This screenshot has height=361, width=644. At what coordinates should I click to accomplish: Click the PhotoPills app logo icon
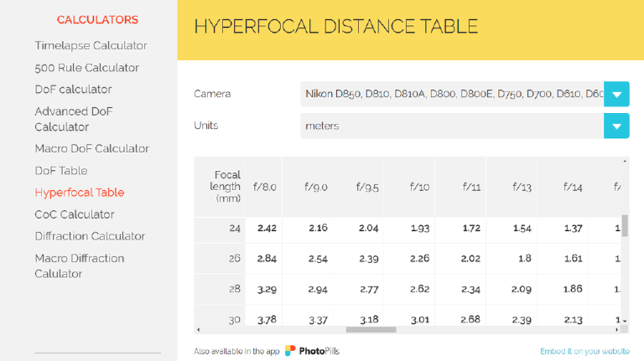[290, 351]
